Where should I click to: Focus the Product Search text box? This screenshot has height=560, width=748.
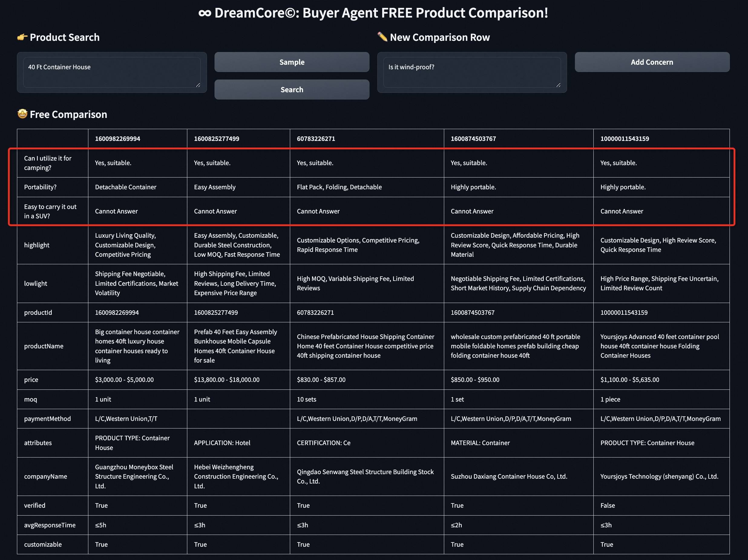coord(112,72)
